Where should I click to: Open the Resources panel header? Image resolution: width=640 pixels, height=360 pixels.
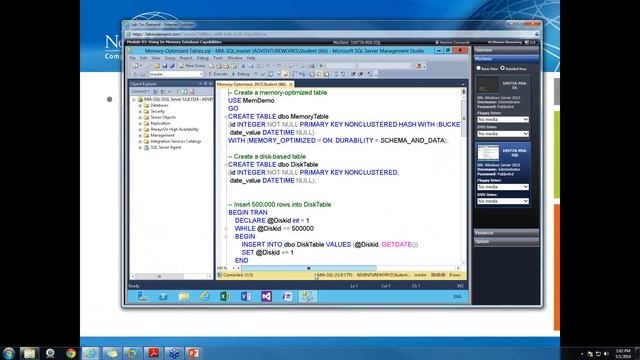click(506, 233)
